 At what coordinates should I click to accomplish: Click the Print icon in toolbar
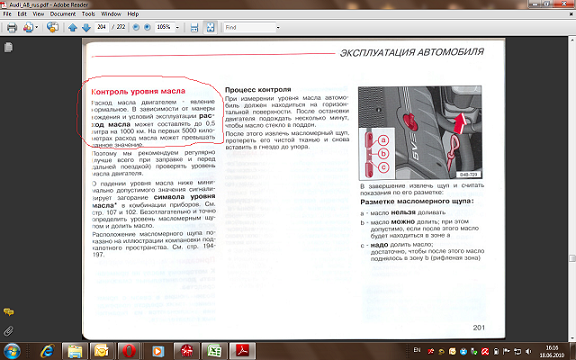point(12,28)
